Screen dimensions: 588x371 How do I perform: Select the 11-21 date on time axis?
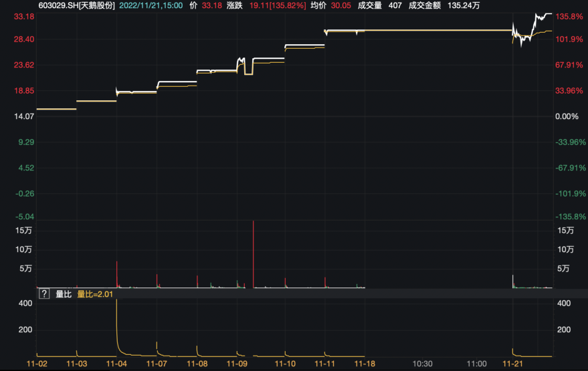pyautogui.click(x=512, y=364)
